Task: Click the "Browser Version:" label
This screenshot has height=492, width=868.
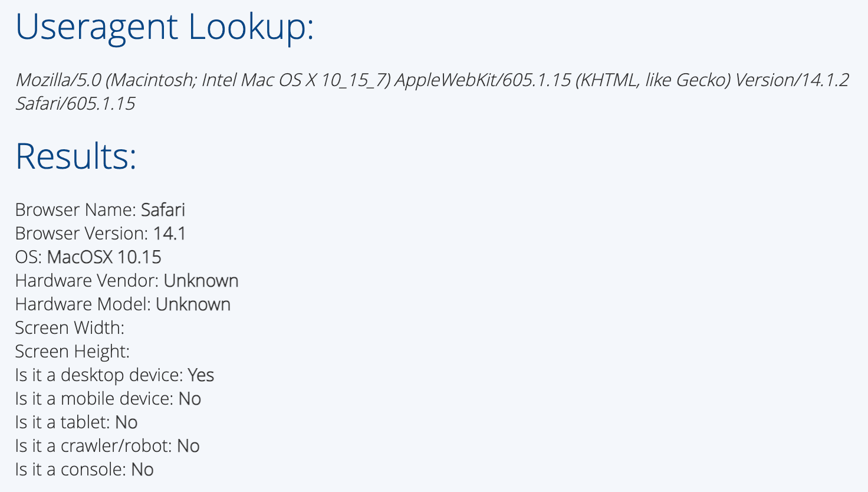Action: coord(81,234)
